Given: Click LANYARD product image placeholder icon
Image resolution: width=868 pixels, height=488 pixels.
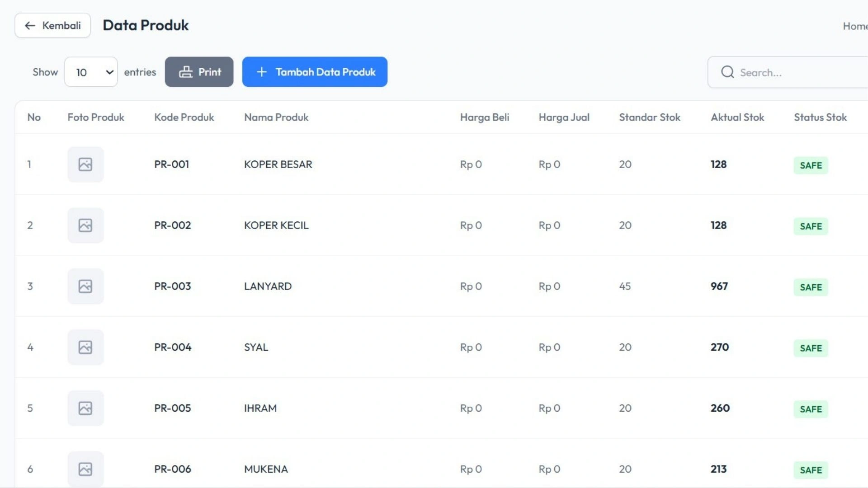Looking at the screenshot, I should coord(85,286).
